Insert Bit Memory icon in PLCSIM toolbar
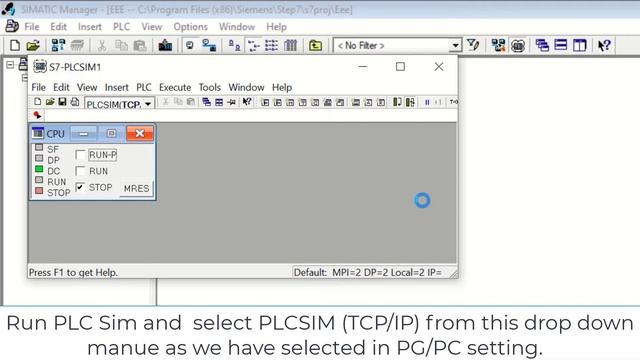The width and height of the screenshot is (640, 360). coord(290,102)
